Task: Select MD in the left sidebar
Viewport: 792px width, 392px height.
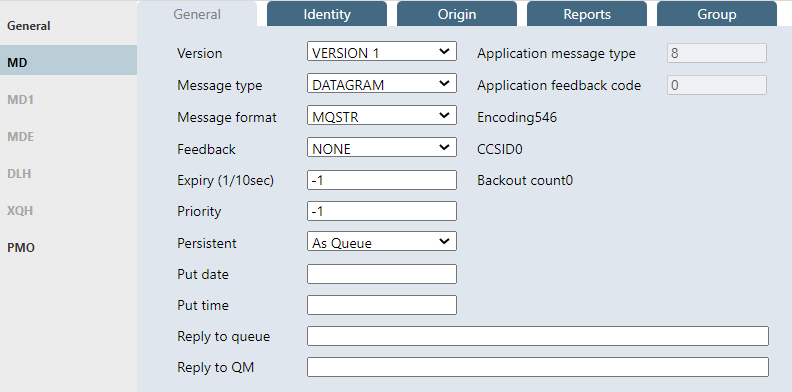Action: pyautogui.click(x=68, y=63)
